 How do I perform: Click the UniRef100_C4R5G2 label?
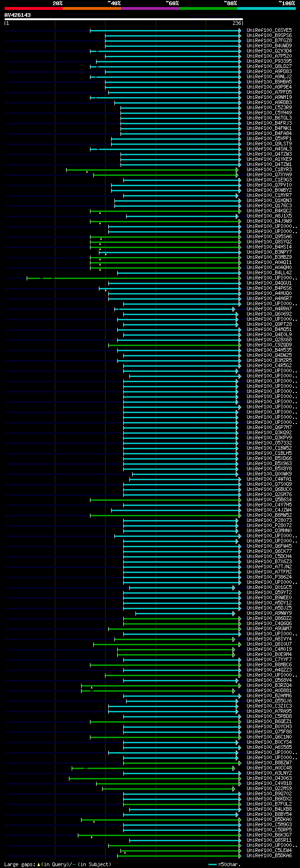click(269, 366)
